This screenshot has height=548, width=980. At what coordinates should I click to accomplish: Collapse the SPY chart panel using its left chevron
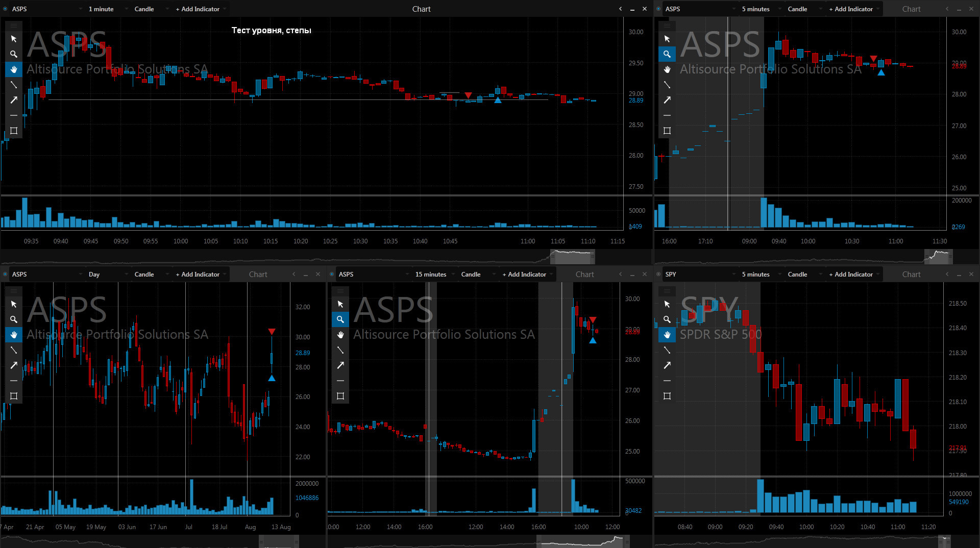pyautogui.click(x=947, y=274)
